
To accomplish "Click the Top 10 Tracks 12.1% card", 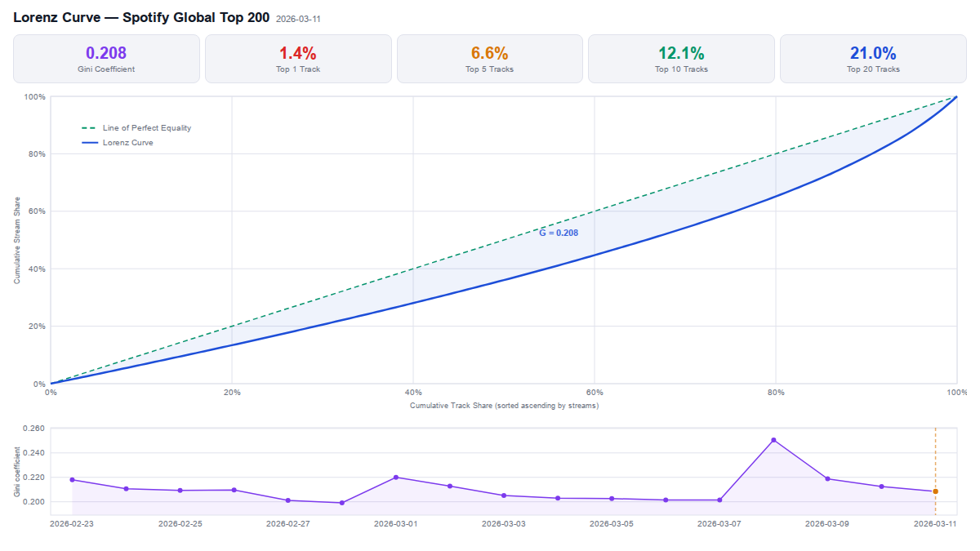I will tap(681, 59).
